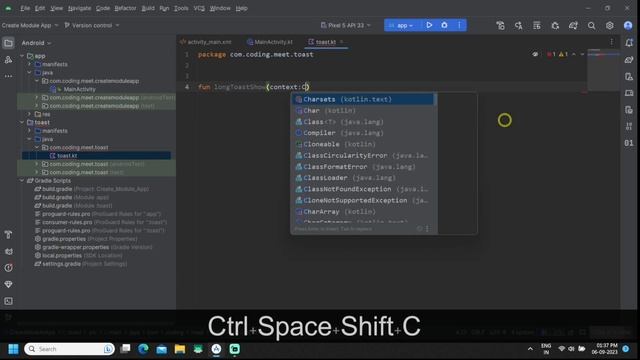Viewport: 640px width, 360px height.
Task: Click errors and warnings indicator
Action: pos(558,54)
